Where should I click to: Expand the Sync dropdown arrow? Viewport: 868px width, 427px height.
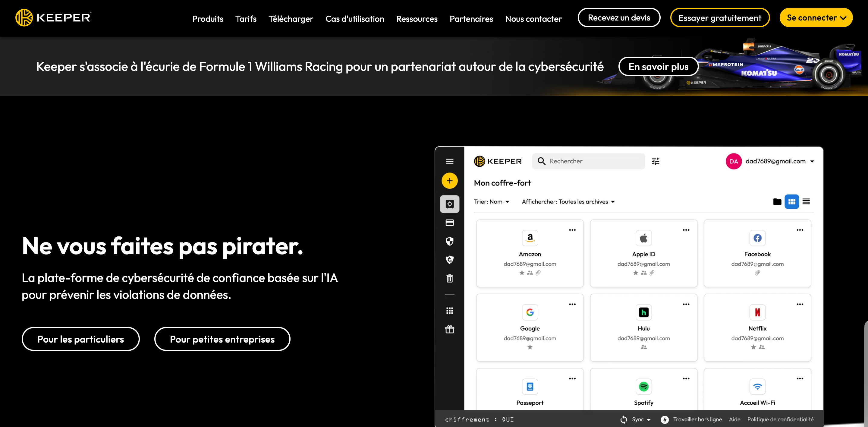click(648, 420)
